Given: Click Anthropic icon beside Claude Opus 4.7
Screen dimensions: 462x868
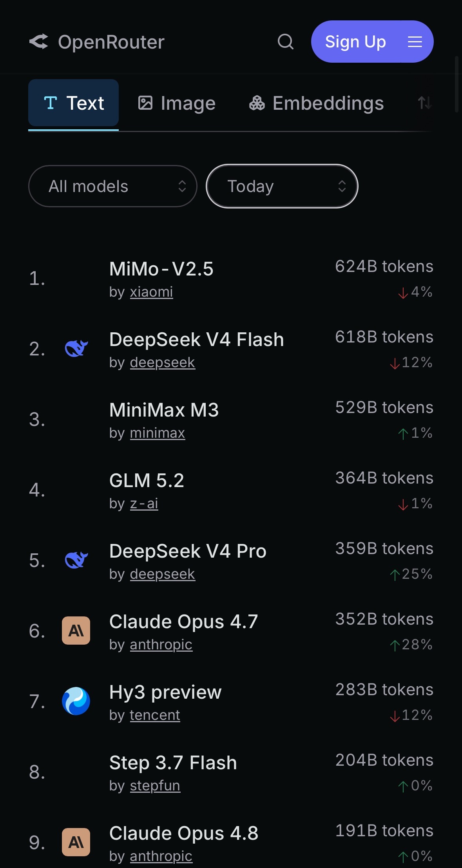Looking at the screenshot, I should [x=76, y=631].
